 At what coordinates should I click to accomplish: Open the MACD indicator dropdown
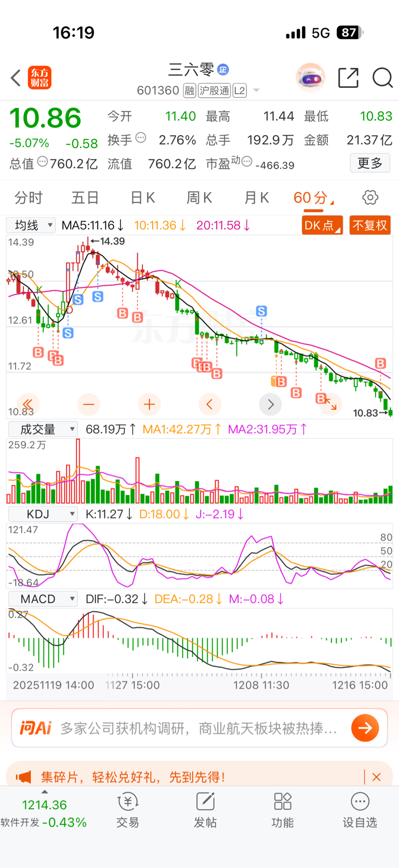point(43,599)
